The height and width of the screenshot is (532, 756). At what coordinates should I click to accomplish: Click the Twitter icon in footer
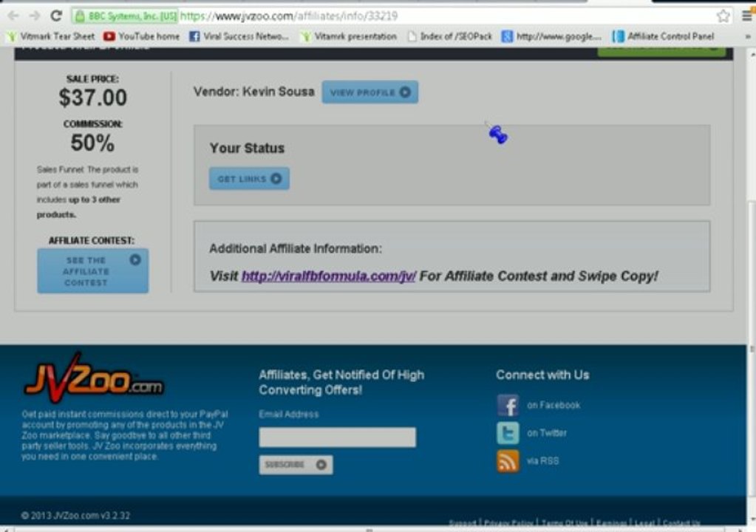coord(508,433)
